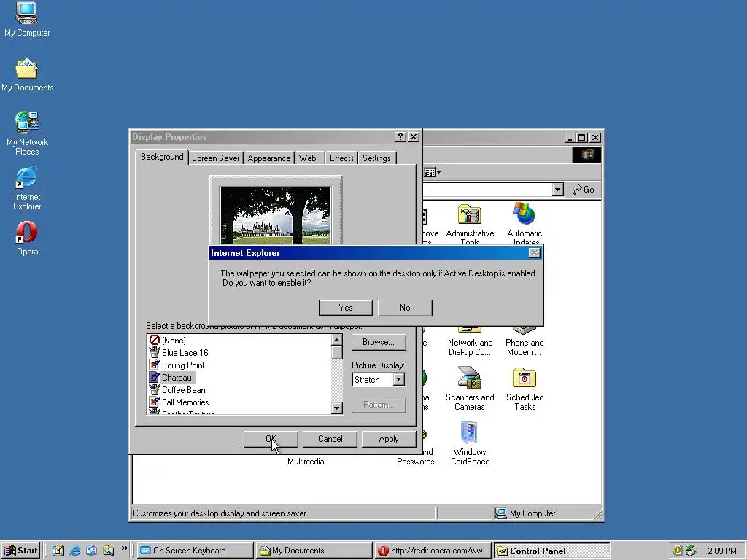Click the Browse... button
This screenshot has width=747, height=560.
pos(379,342)
